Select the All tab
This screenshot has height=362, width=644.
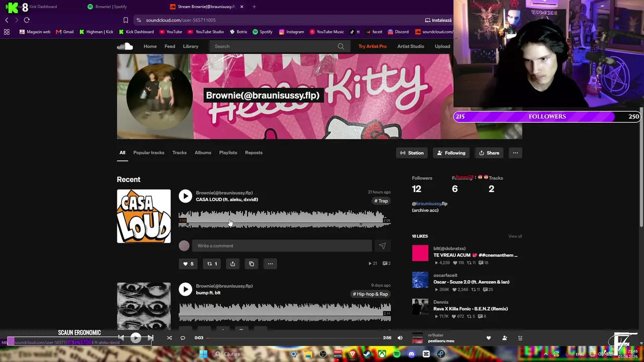[122, 153]
